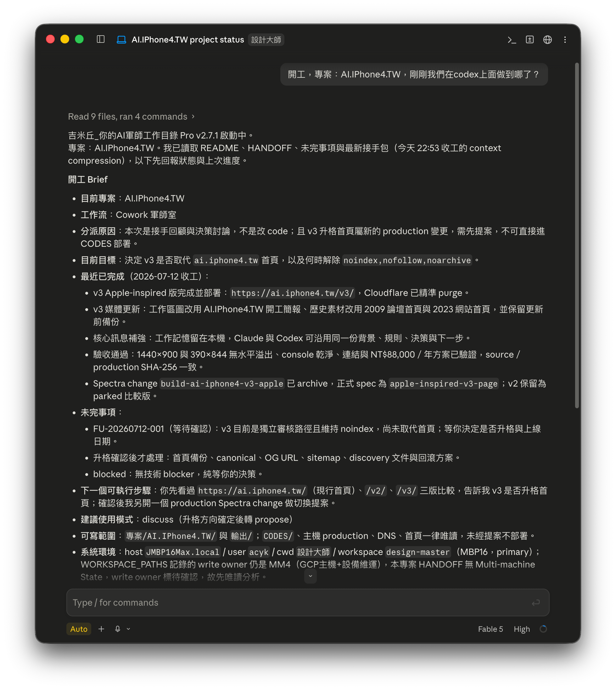Click the acyk user name

click(259, 552)
